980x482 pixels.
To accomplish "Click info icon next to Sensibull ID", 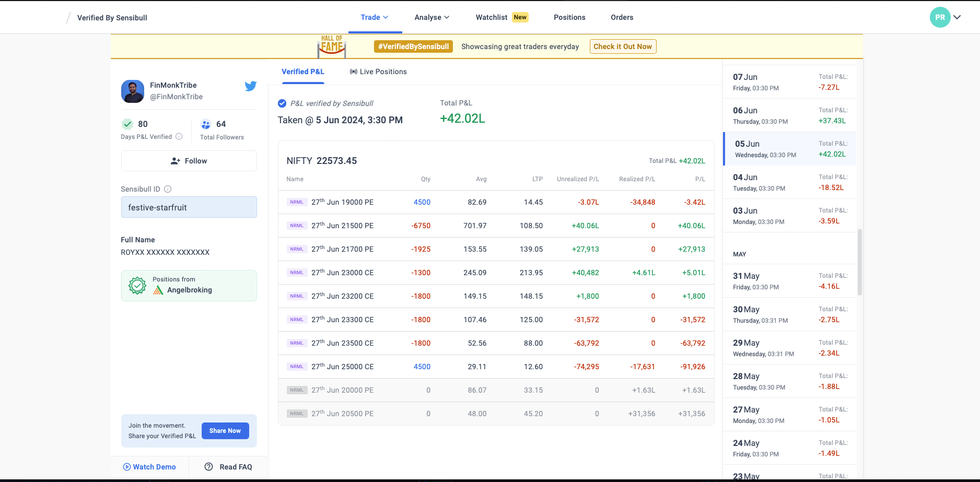I will click(168, 189).
